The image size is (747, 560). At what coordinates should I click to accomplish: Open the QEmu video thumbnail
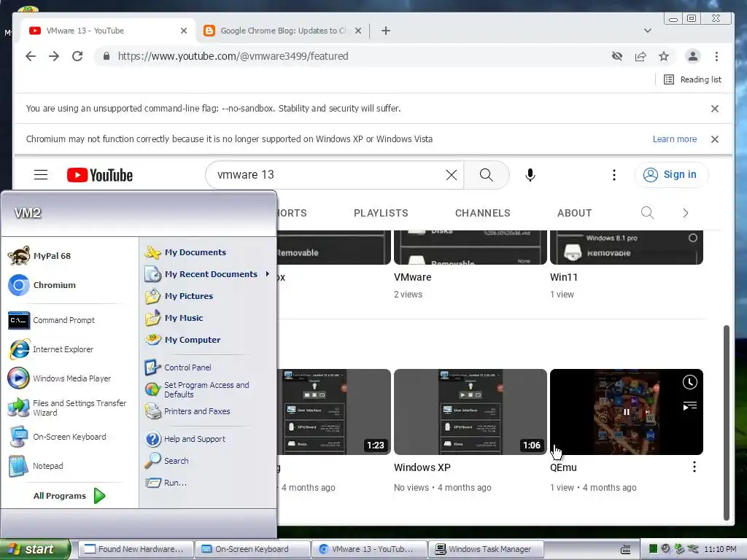[627, 412]
